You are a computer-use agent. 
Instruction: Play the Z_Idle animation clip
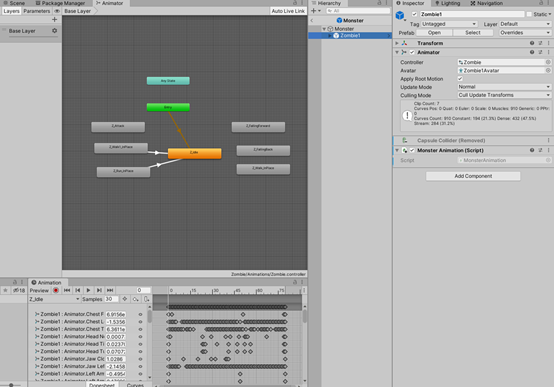[88, 291]
